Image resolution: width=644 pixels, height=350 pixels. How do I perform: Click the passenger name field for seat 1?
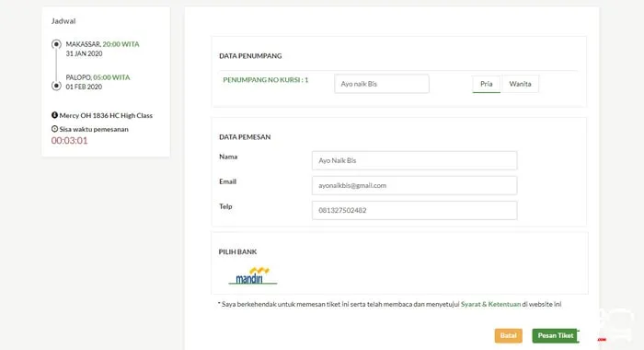coord(382,84)
